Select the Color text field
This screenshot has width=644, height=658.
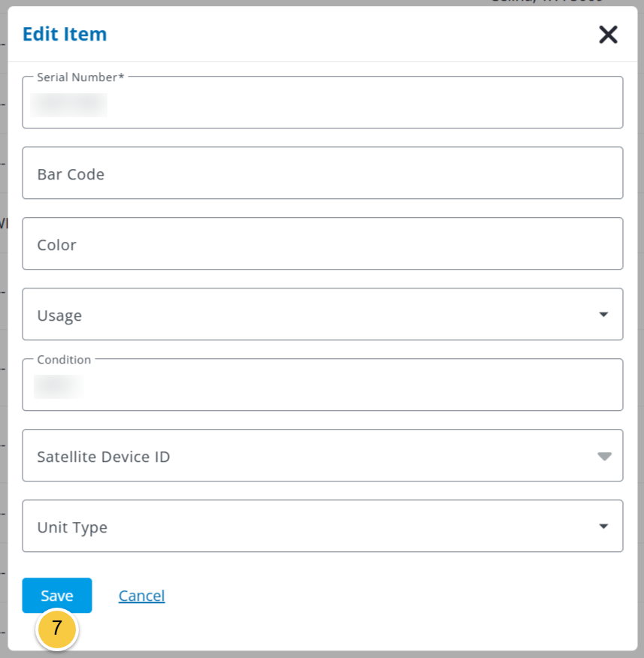pyautogui.click(x=322, y=243)
